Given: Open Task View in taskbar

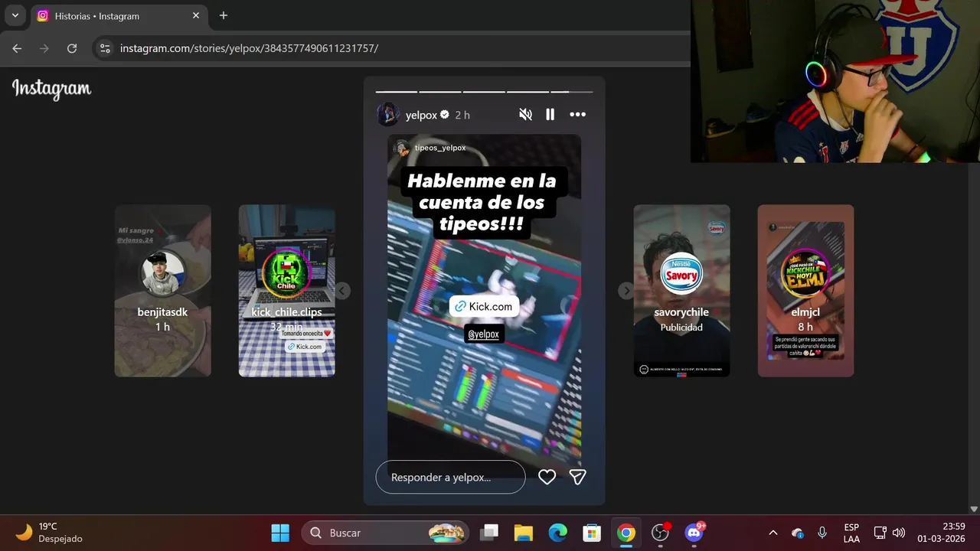Looking at the screenshot, I should click(489, 533).
